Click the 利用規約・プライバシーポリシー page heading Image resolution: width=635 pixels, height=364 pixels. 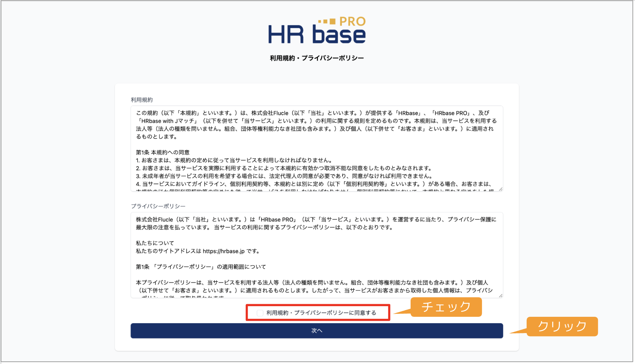[x=317, y=58]
